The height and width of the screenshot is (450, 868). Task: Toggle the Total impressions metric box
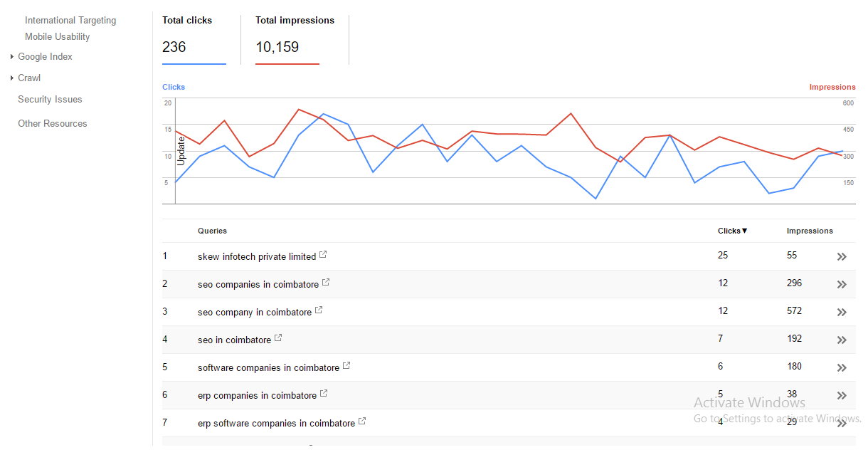295,39
